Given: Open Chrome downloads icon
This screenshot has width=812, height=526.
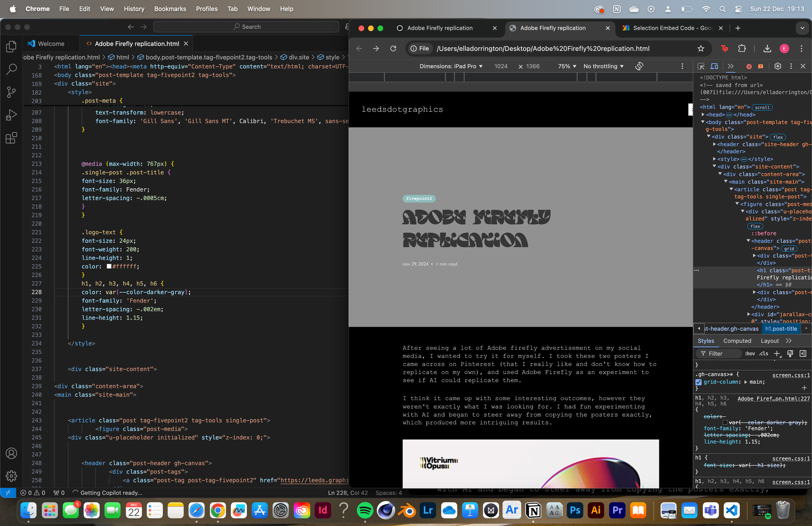Looking at the screenshot, I should point(767,49).
